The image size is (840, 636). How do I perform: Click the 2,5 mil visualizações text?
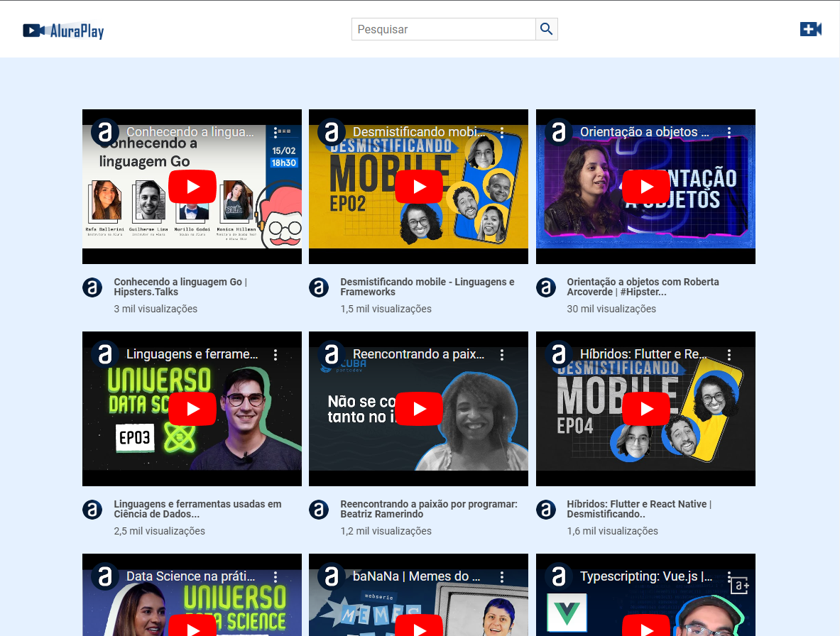pos(159,531)
